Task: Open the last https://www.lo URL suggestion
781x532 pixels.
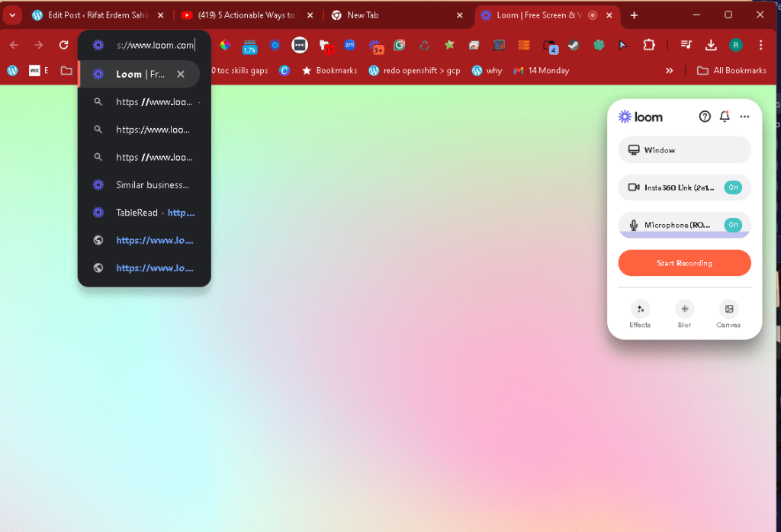Action: 144,268
